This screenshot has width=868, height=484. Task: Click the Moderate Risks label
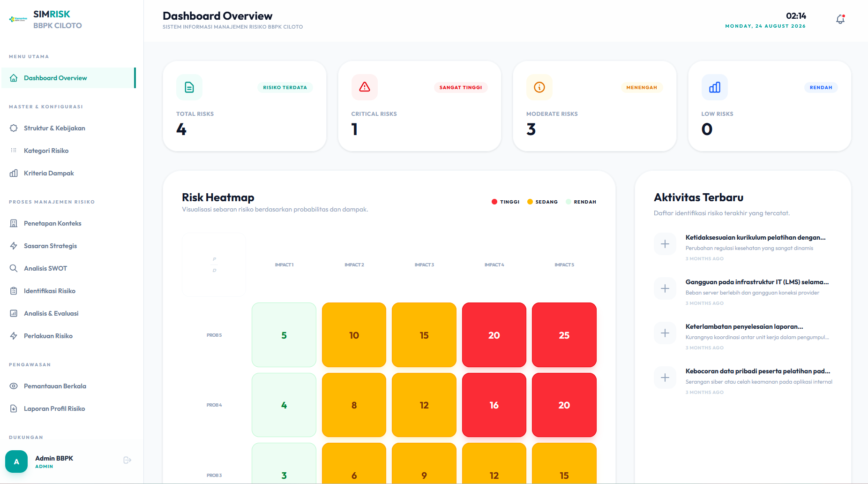click(x=552, y=114)
